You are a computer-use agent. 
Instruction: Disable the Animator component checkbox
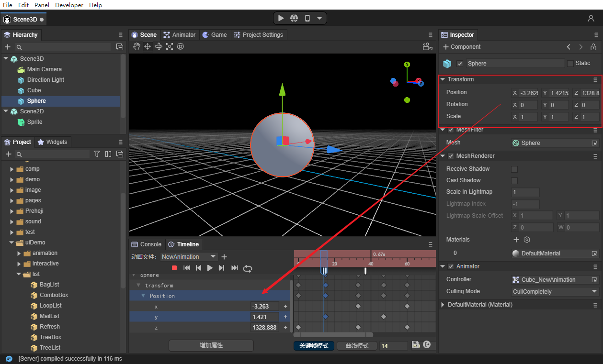point(450,266)
